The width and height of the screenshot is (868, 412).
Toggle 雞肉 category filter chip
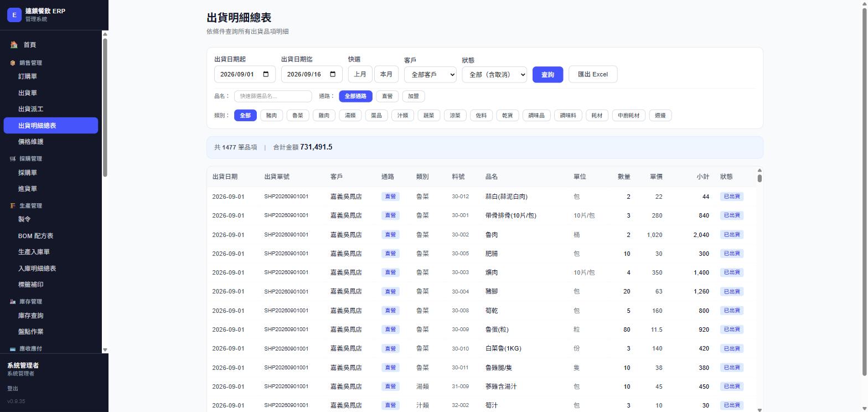[324, 115]
